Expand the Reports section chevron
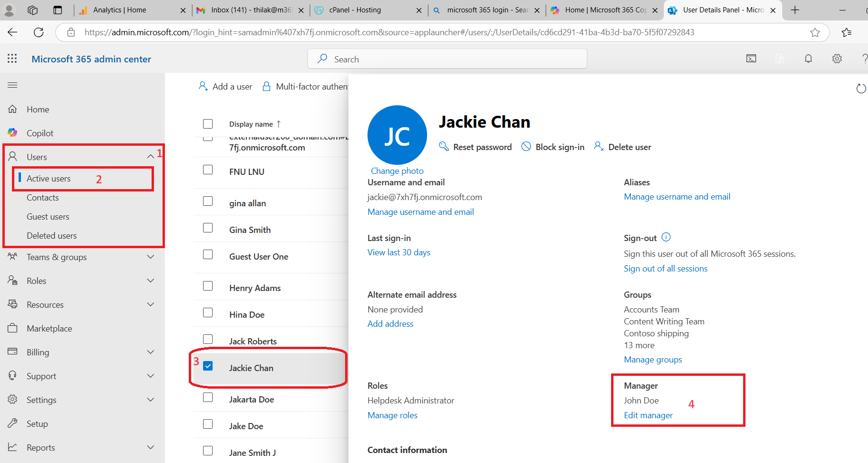Image resolution: width=868 pixels, height=463 pixels. coord(151,447)
